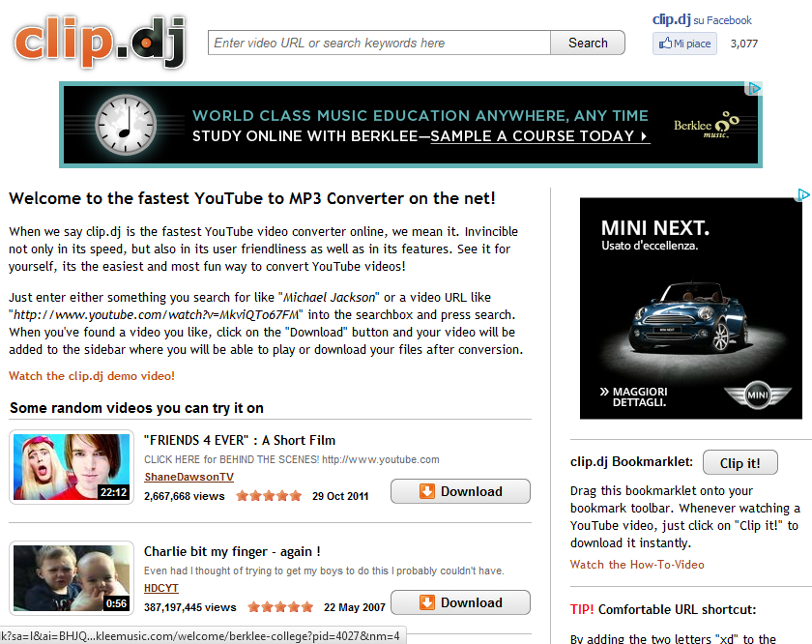Open the Charlie bit my finger thumbnail
Viewport: 812px width, 644px height.
[72, 578]
